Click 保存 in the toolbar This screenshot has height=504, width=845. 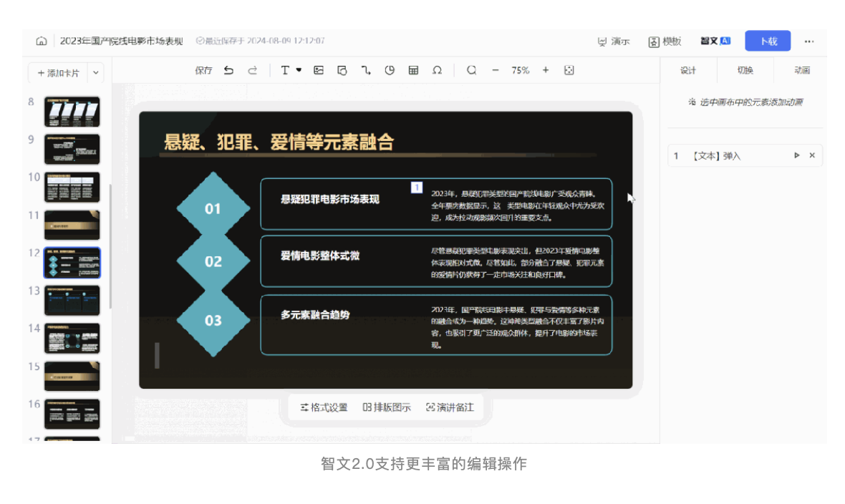click(203, 70)
